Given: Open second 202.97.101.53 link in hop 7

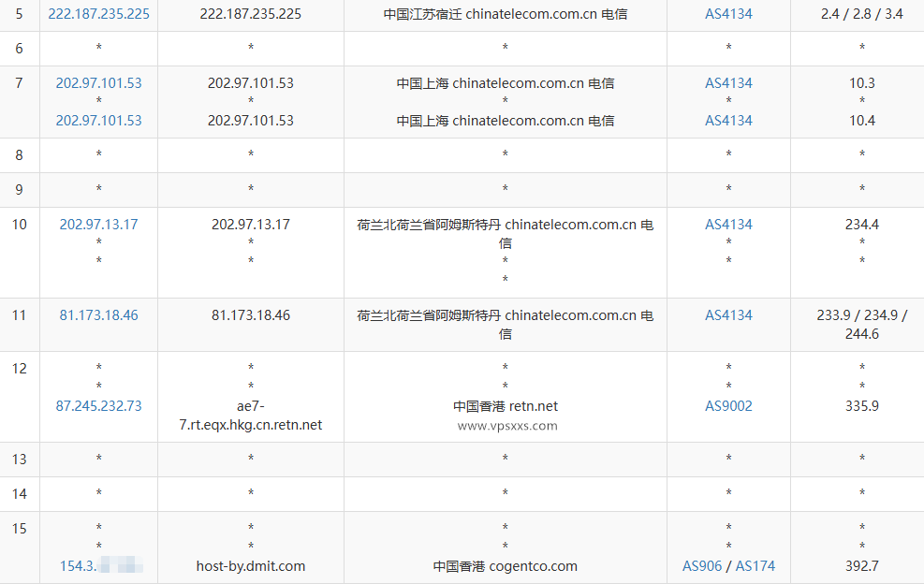Looking at the screenshot, I should click(99, 121).
